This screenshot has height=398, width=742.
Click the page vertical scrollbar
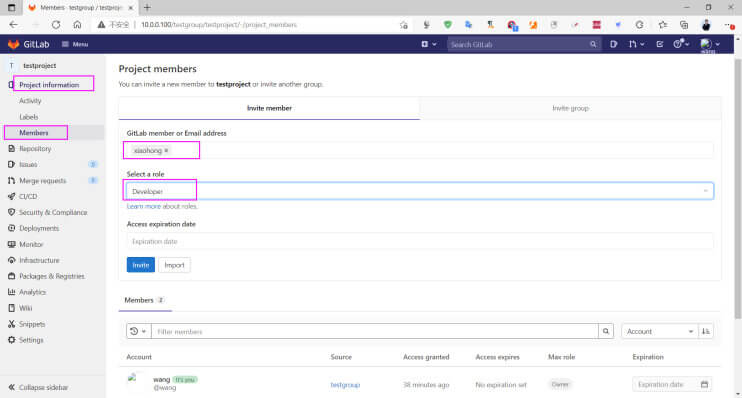click(738, 189)
